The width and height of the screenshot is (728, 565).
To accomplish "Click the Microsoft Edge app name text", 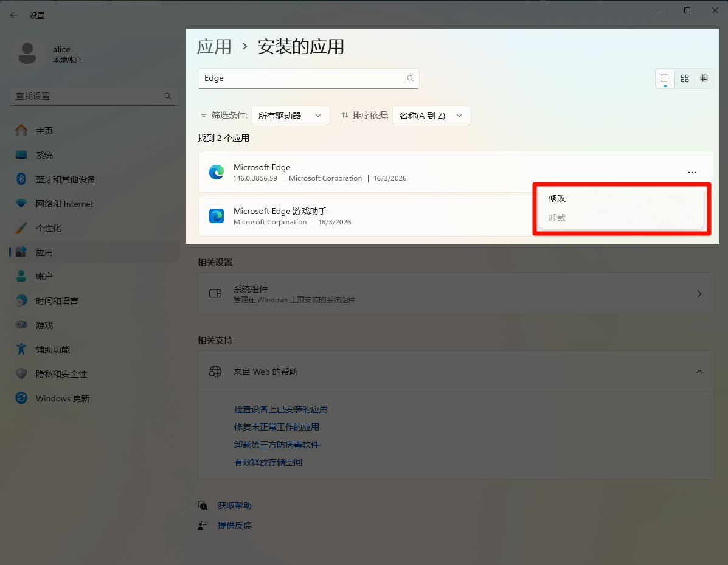I will click(262, 167).
